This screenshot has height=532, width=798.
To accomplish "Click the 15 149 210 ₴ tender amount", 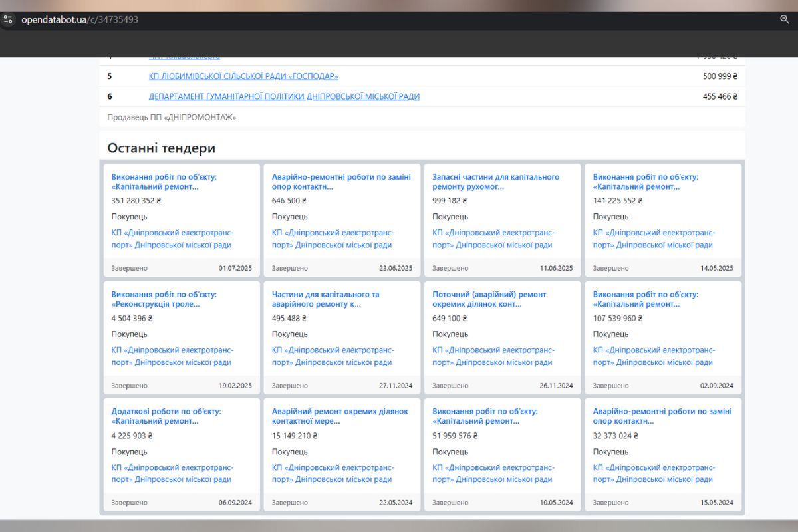I will point(295,436).
